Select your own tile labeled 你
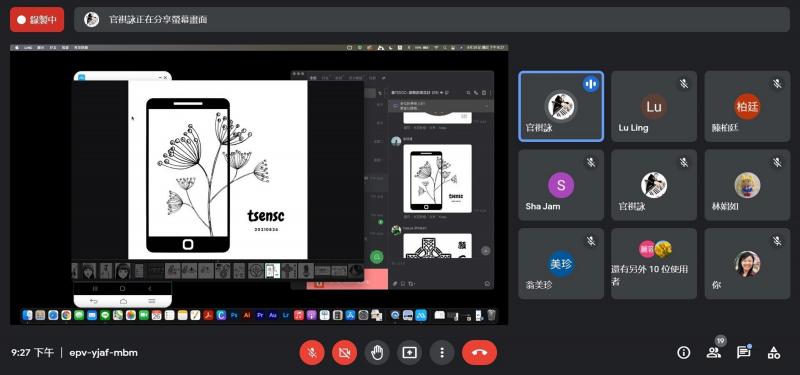The image size is (800, 375). 747,263
